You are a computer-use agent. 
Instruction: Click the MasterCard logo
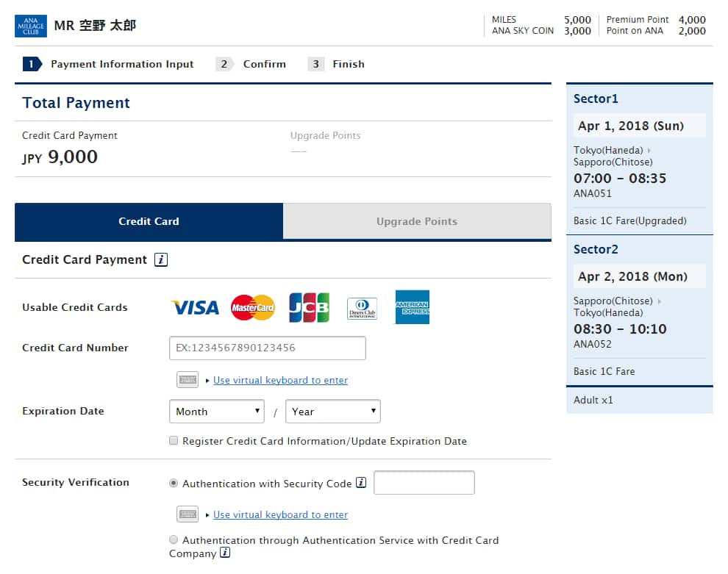[252, 307]
